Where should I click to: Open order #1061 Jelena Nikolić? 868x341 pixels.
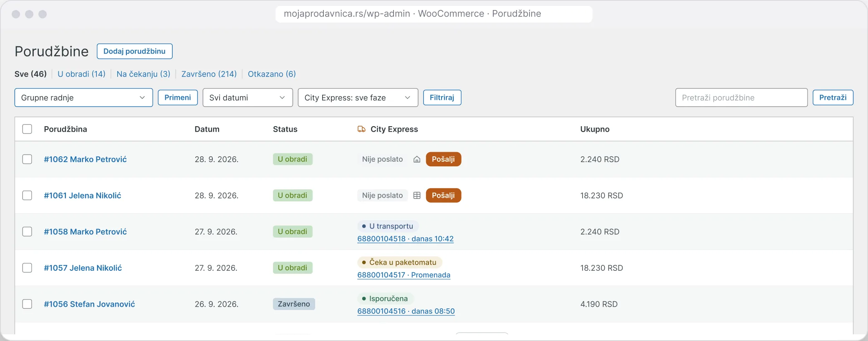coord(83,196)
